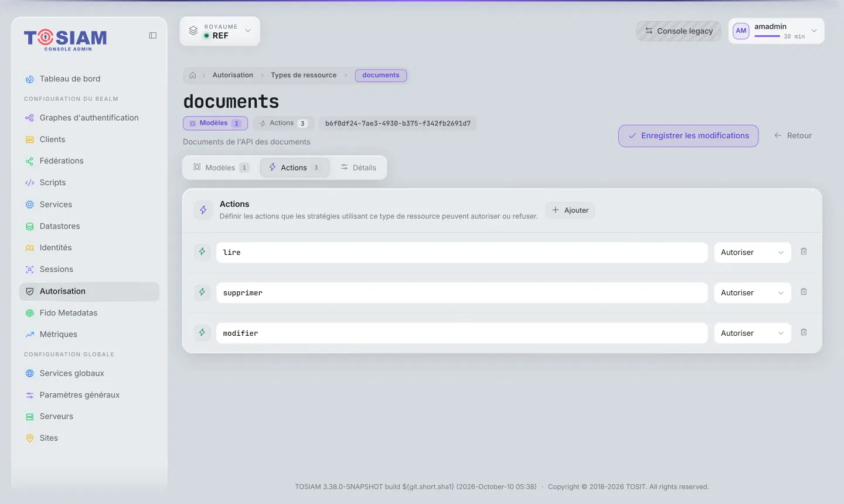
Task: Open Identités in the sidebar
Action: 89,248
